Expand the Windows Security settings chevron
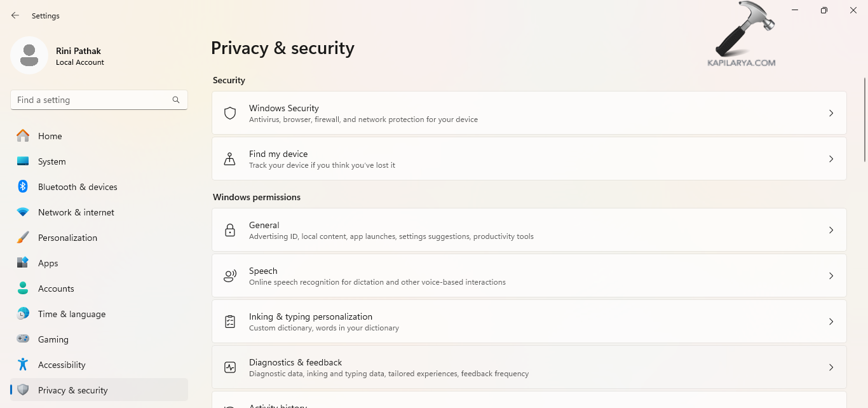 (x=831, y=112)
